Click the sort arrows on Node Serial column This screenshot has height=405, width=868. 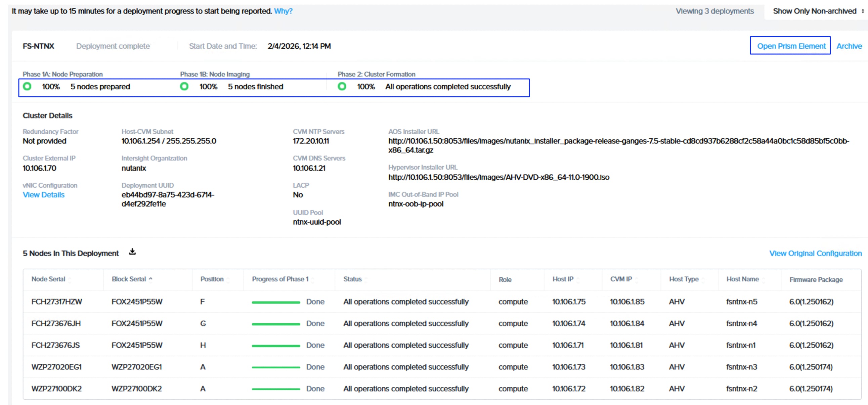click(70, 280)
